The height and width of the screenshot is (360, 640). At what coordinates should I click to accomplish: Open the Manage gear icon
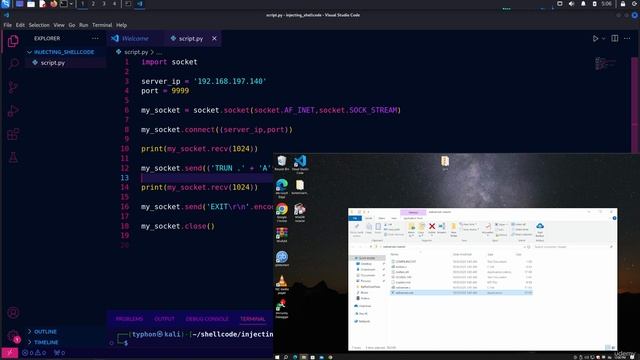point(13,336)
